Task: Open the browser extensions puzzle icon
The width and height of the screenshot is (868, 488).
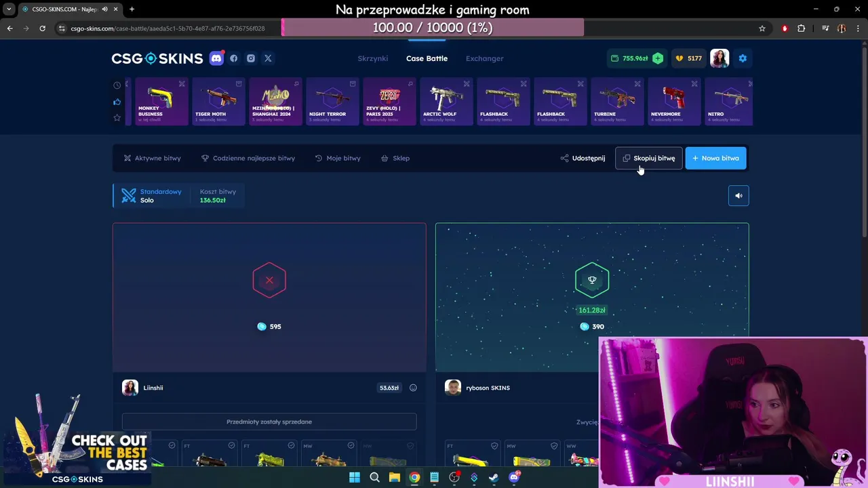Action: coord(802,28)
